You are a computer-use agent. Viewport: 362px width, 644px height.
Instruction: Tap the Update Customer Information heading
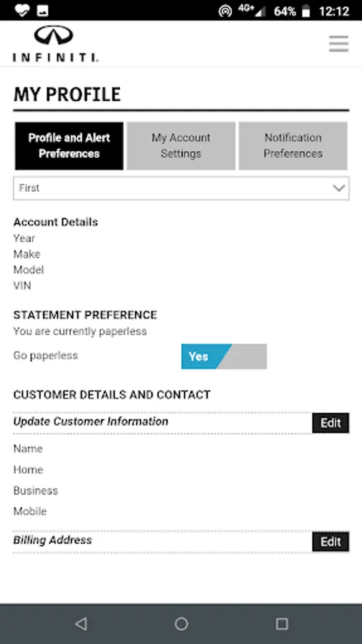click(91, 421)
